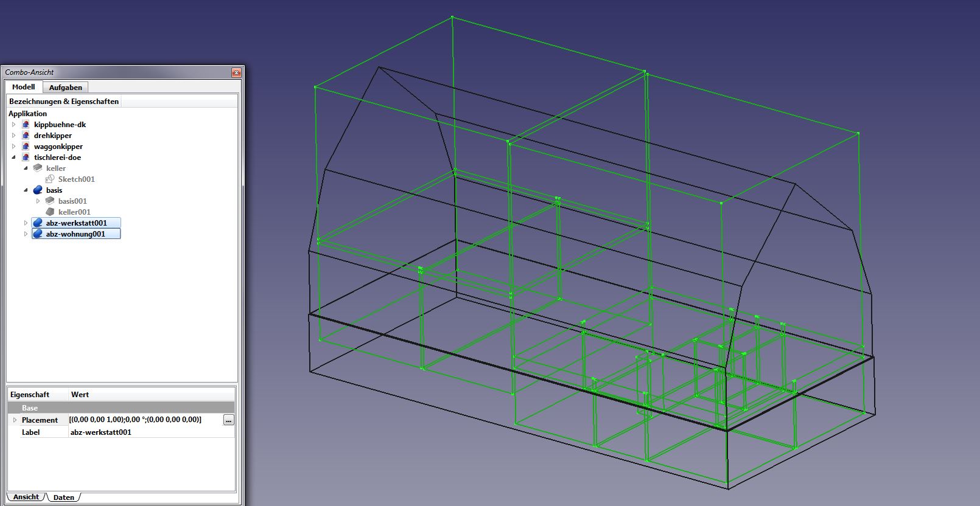Select the basis001 tree item
Image resolution: width=980 pixels, height=506 pixels.
tap(72, 201)
